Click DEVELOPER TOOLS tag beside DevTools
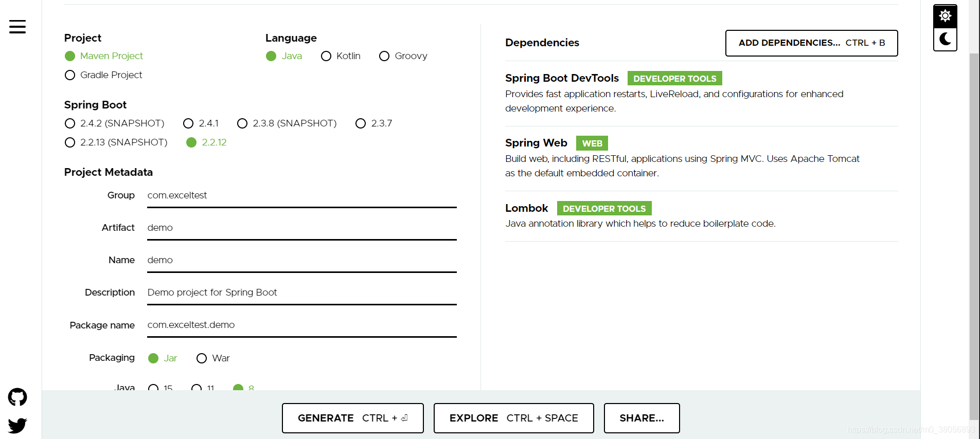 [x=675, y=78]
